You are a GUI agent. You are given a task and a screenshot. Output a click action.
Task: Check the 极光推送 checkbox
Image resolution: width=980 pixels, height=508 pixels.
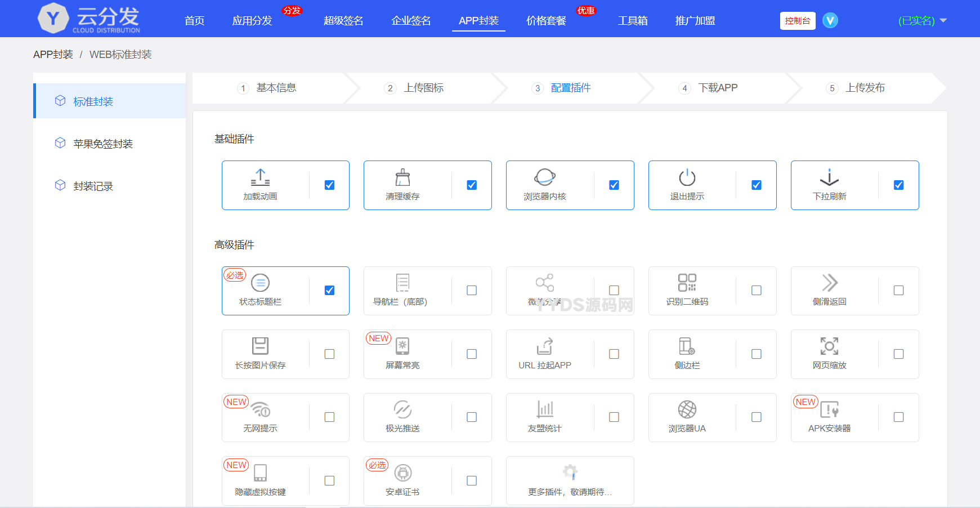coord(472,417)
